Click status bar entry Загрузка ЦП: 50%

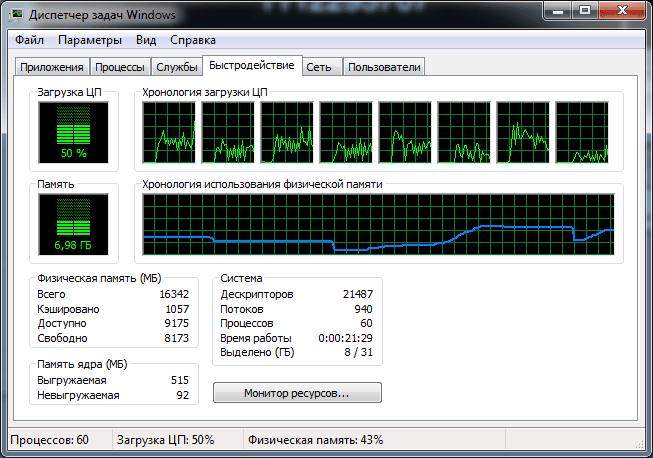[166, 440]
